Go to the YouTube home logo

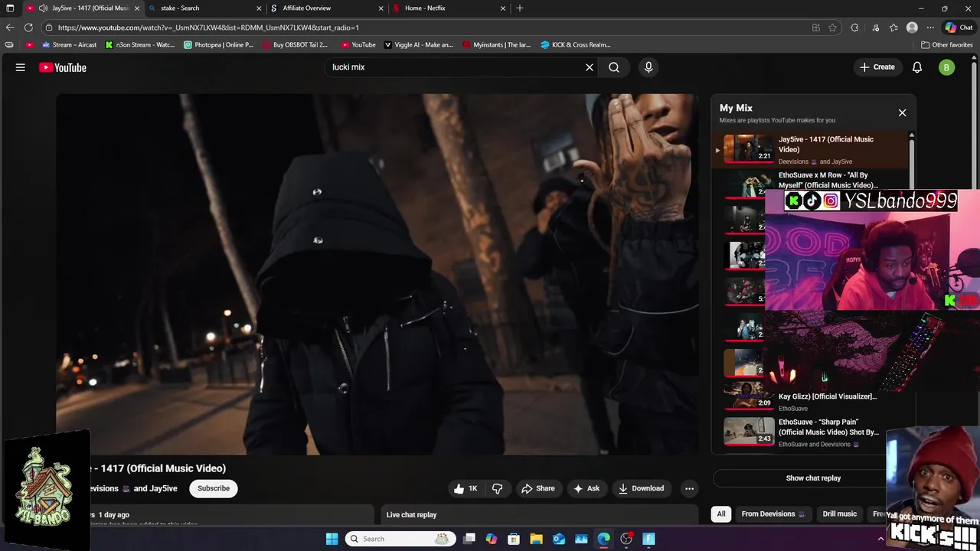pos(63,67)
